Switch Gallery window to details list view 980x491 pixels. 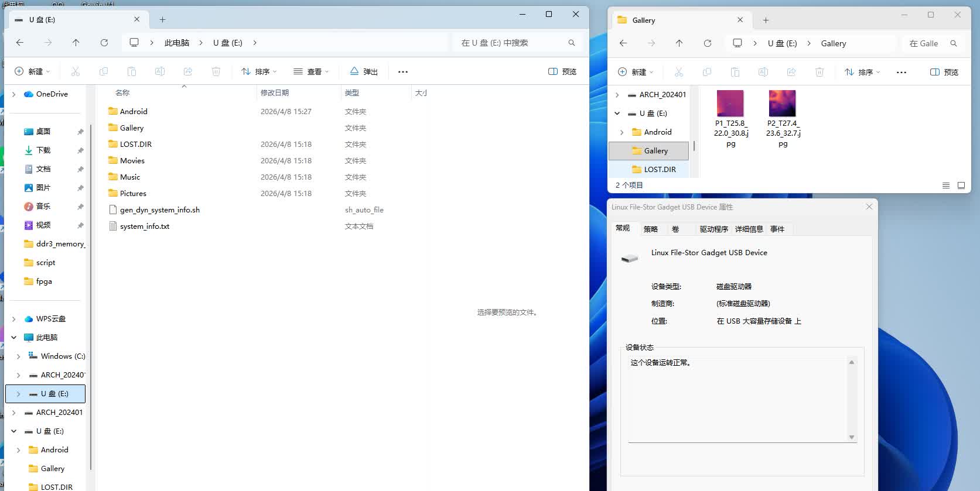(x=946, y=186)
